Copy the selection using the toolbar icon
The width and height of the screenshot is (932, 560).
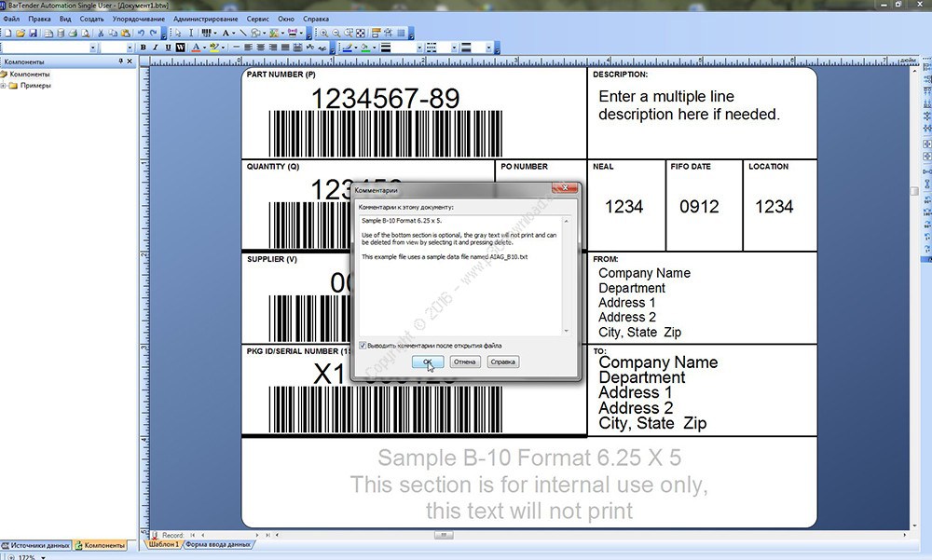113,34
